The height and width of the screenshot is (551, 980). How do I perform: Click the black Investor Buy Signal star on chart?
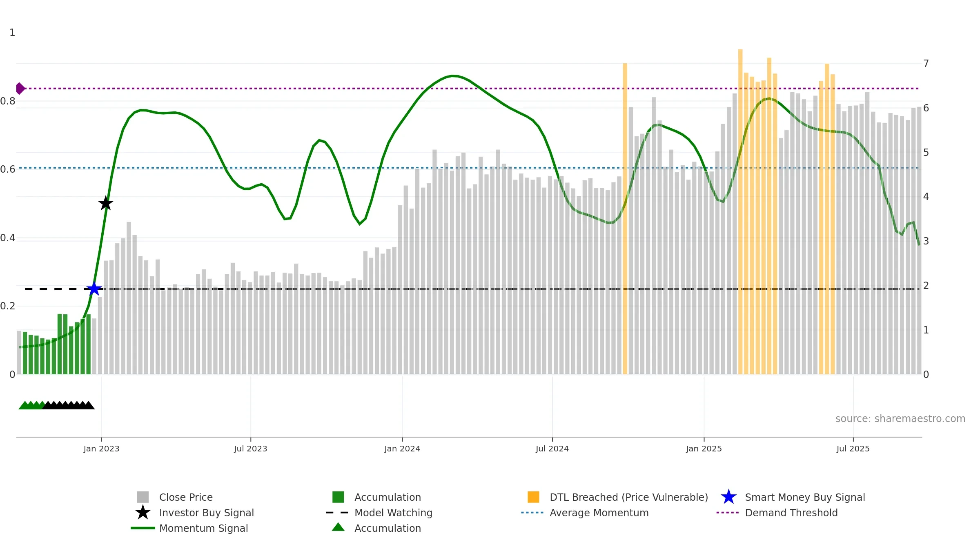tap(106, 203)
